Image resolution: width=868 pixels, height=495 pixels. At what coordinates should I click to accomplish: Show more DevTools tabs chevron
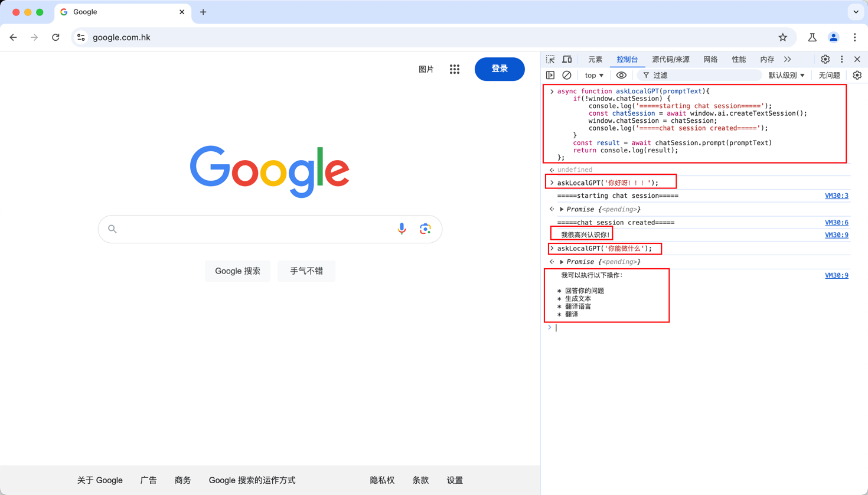tap(788, 59)
